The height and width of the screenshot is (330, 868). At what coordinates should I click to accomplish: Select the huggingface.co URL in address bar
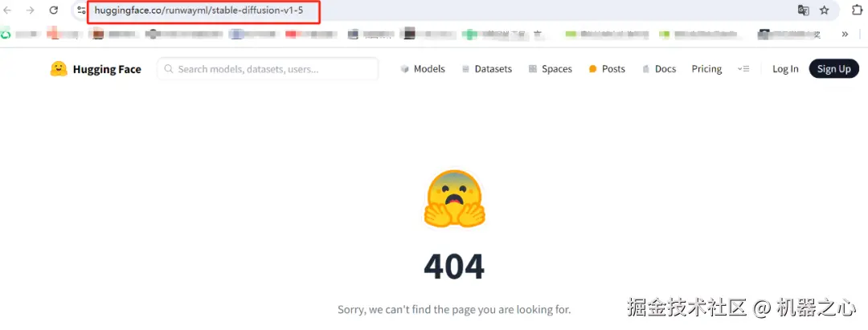199,10
